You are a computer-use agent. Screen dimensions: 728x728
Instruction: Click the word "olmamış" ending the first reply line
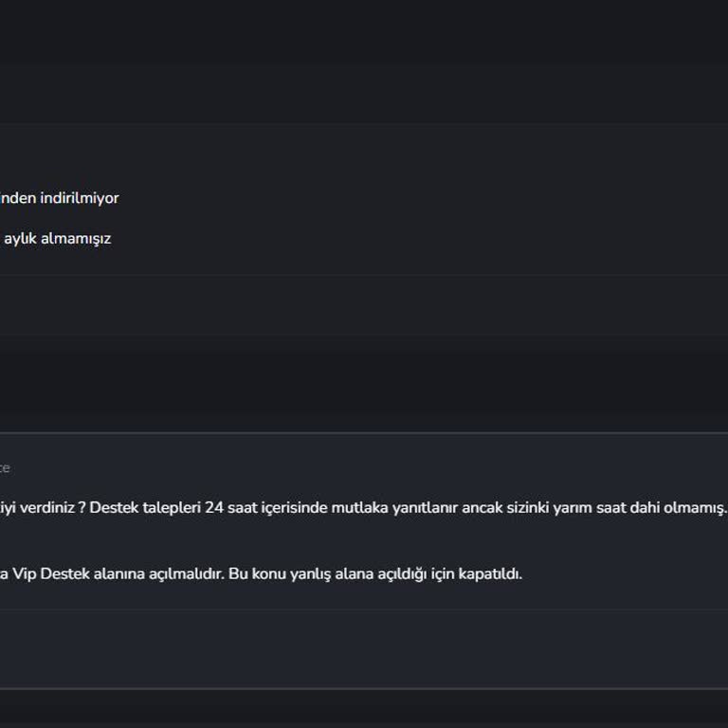[x=695, y=507]
